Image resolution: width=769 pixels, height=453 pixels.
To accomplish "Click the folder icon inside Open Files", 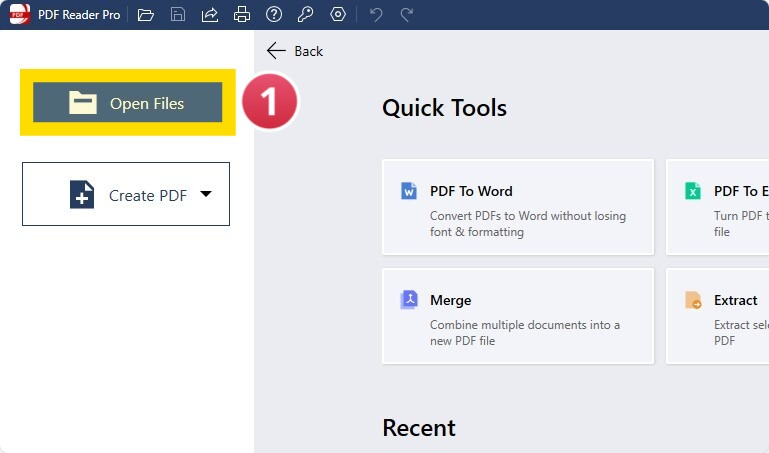I will pyautogui.click(x=83, y=102).
